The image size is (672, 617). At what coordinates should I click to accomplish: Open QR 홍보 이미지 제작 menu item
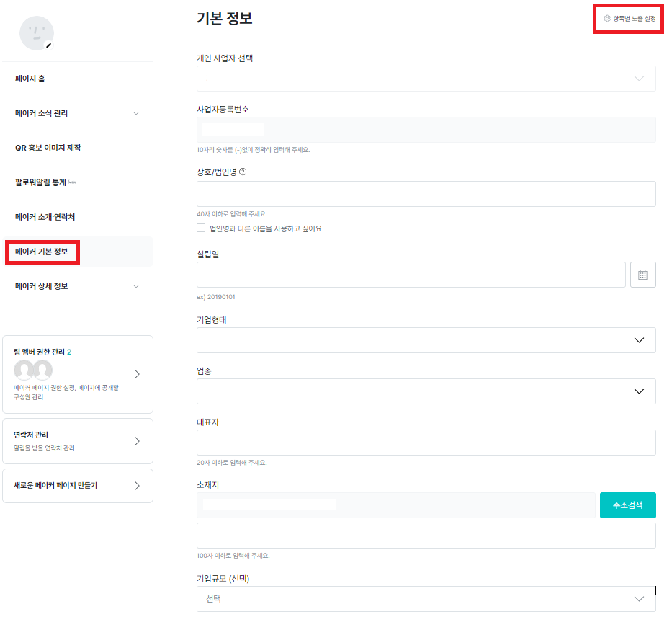pos(48,148)
